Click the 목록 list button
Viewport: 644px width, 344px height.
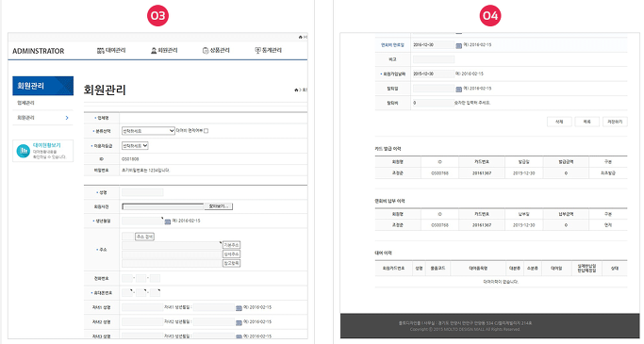click(x=586, y=122)
